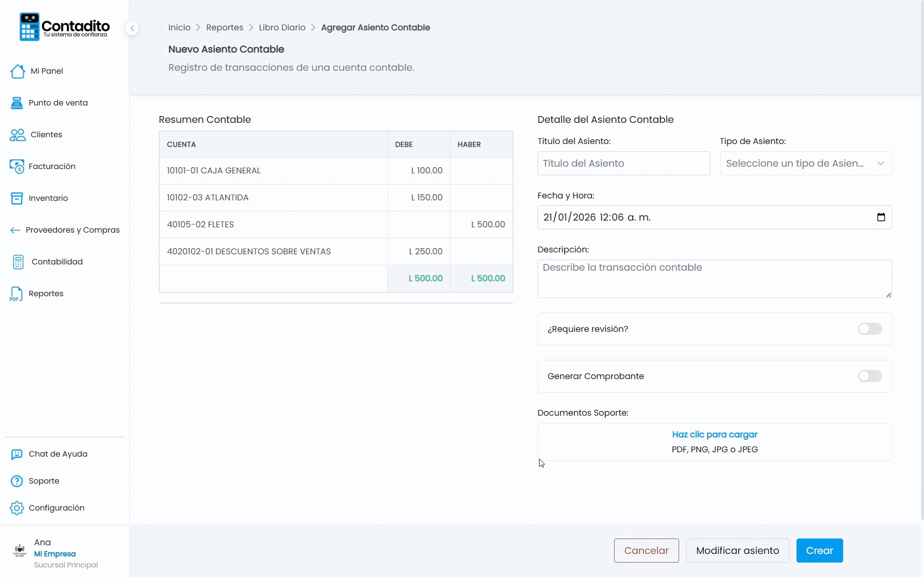
Task: Expand the Tipo de Asiento dropdown
Action: tap(806, 163)
